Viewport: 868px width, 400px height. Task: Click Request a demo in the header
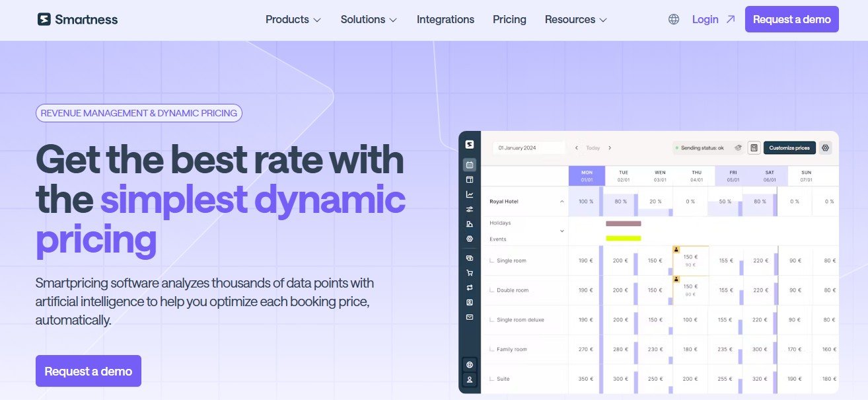(792, 19)
